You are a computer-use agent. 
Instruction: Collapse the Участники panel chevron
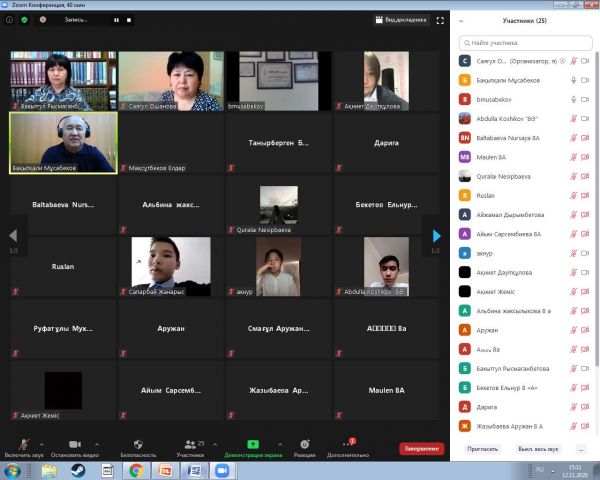point(461,20)
